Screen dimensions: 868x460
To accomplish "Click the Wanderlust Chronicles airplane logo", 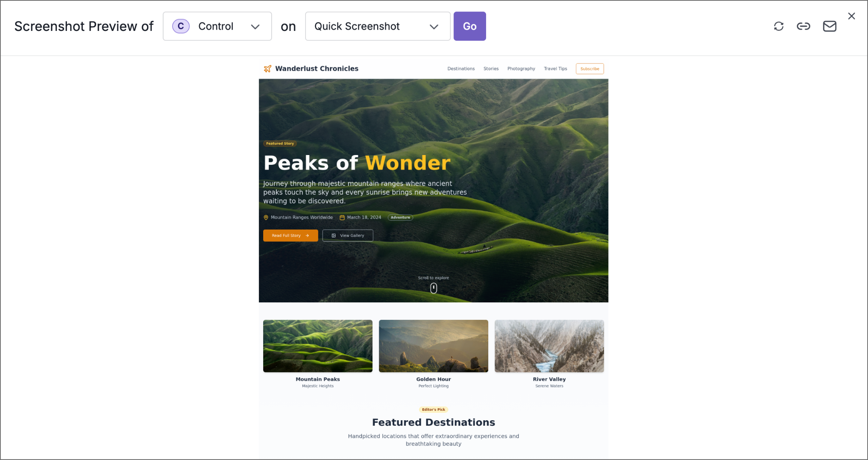I will [267, 69].
